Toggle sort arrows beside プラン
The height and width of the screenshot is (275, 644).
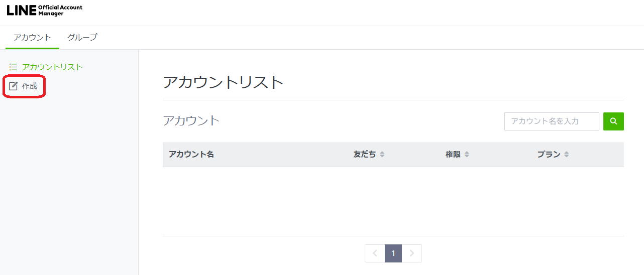click(567, 155)
